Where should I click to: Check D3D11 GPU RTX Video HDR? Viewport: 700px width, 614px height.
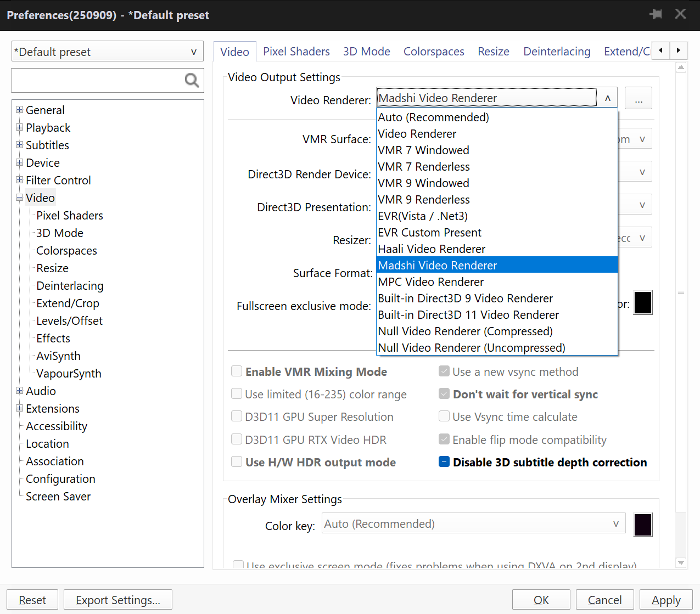pyautogui.click(x=237, y=440)
